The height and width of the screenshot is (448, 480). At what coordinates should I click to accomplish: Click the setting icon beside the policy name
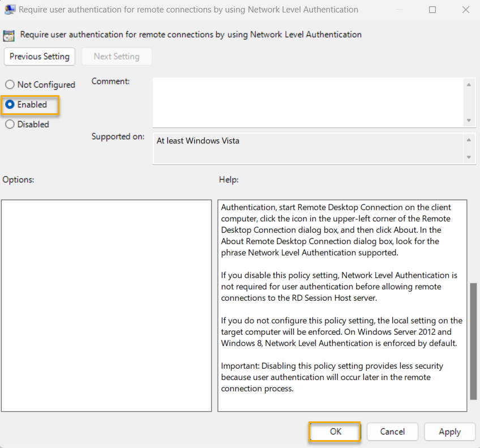pyautogui.click(x=8, y=35)
